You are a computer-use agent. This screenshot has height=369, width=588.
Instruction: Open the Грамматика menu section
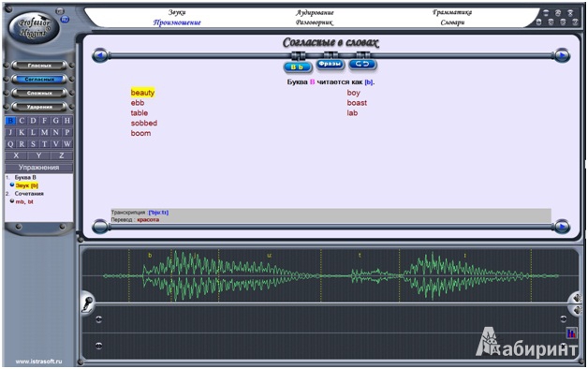[452, 12]
